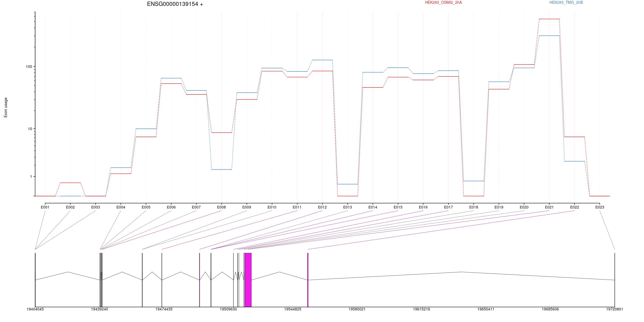
Task: Click exon label E001
Action: click(x=45, y=207)
